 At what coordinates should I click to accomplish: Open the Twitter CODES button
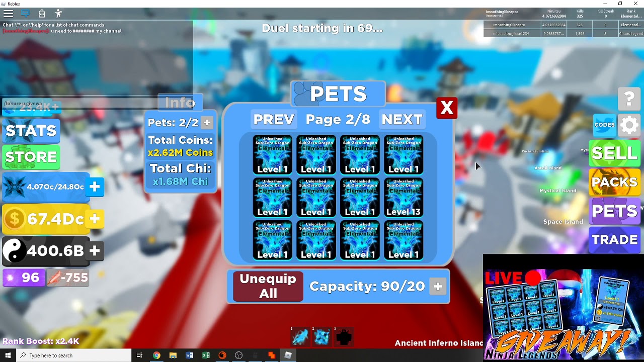click(604, 125)
